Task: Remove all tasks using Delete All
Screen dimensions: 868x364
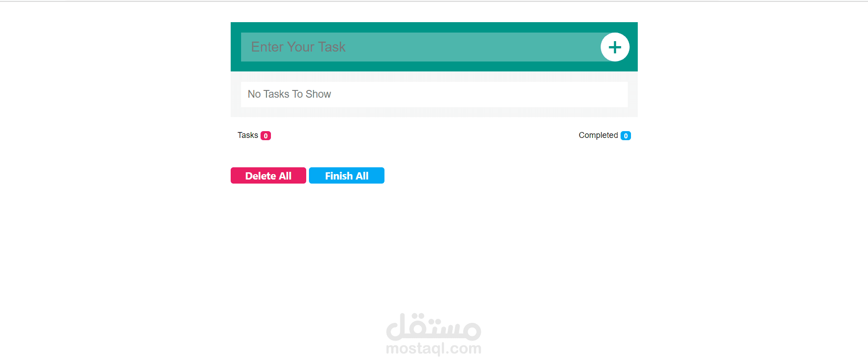Action: pos(268,175)
